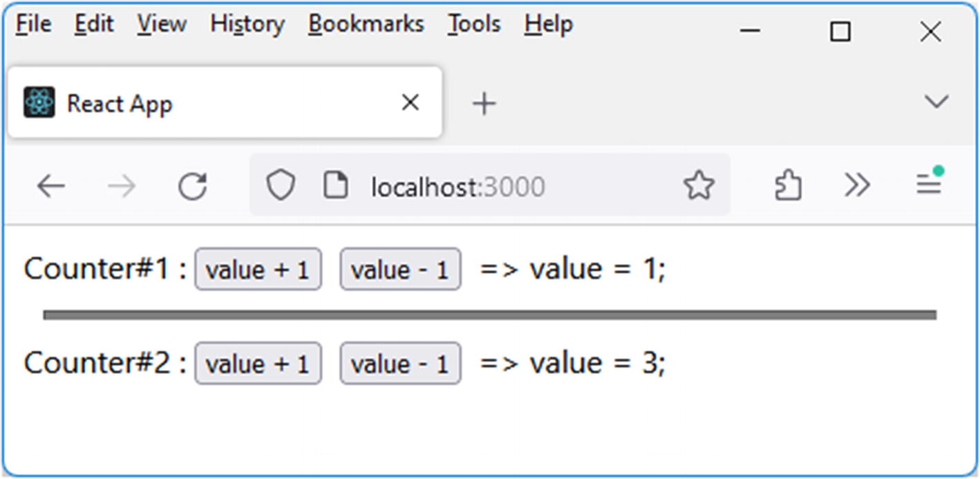
Task: Click the localhost:3000 address field
Action: pyautogui.click(x=484, y=187)
